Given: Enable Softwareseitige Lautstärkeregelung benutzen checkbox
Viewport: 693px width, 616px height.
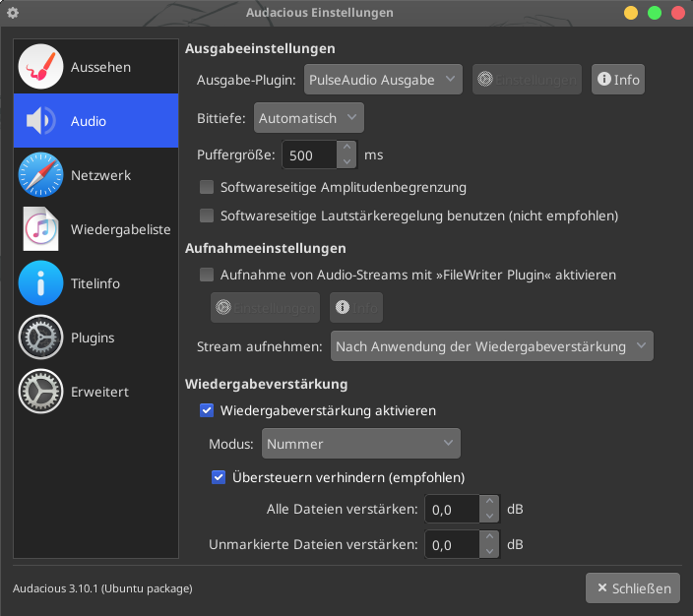Looking at the screenshot, I should [x=207, y=216].
